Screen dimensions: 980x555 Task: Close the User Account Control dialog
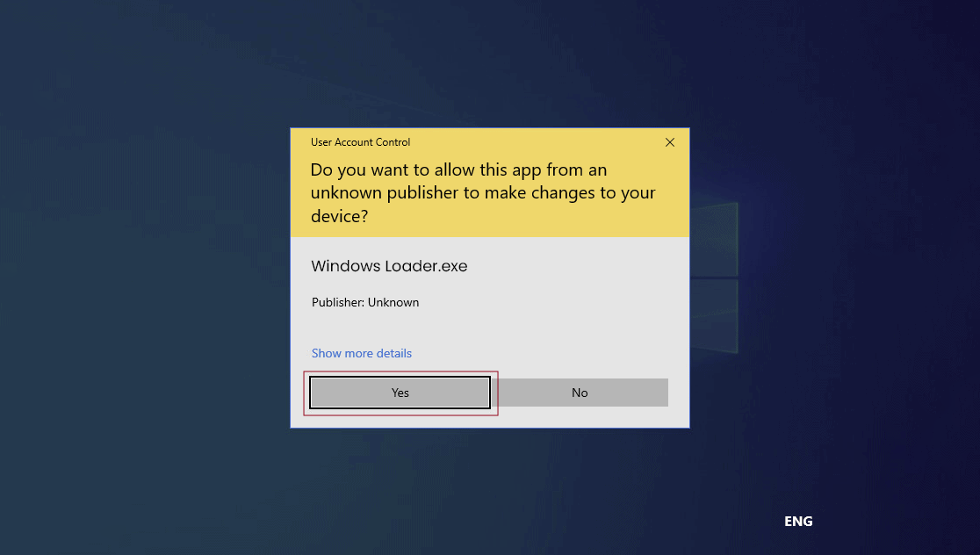(670, 142)
